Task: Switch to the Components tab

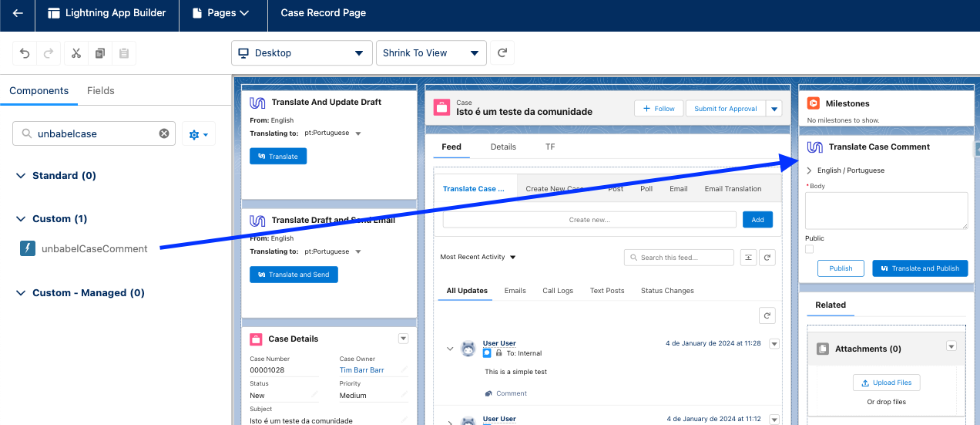Action: click(39, 90)
